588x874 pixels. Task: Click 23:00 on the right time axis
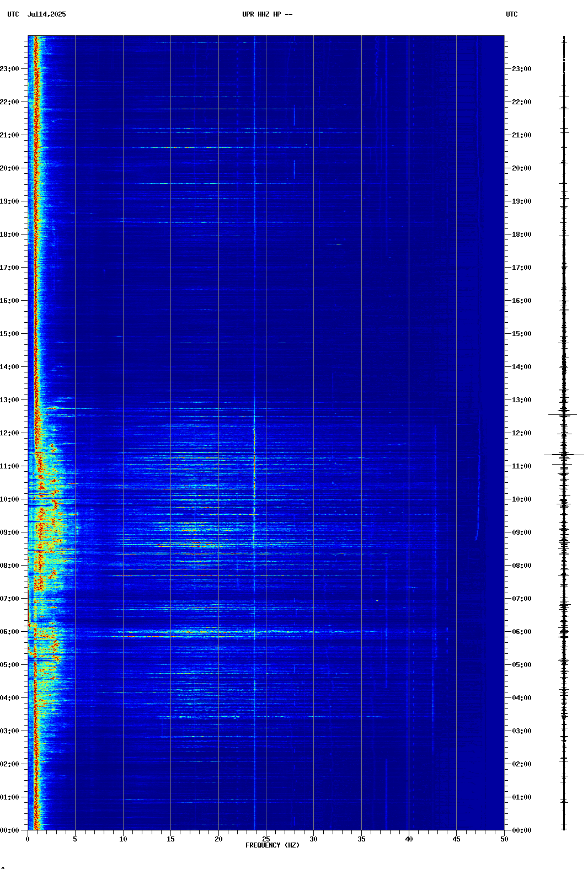pyautogui.click(x=522, y=69)
